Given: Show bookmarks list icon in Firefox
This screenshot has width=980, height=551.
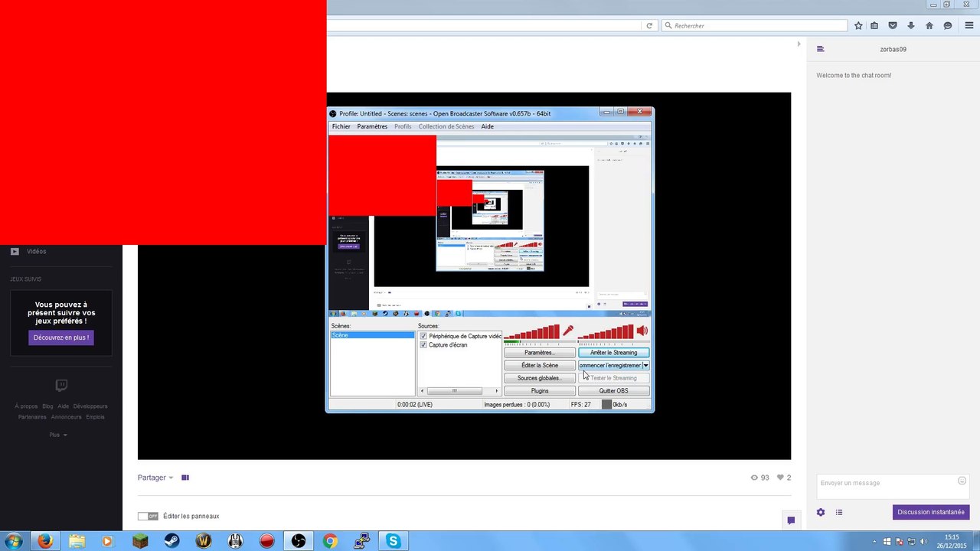Looking at the screenshot, I should pos(874,25).
